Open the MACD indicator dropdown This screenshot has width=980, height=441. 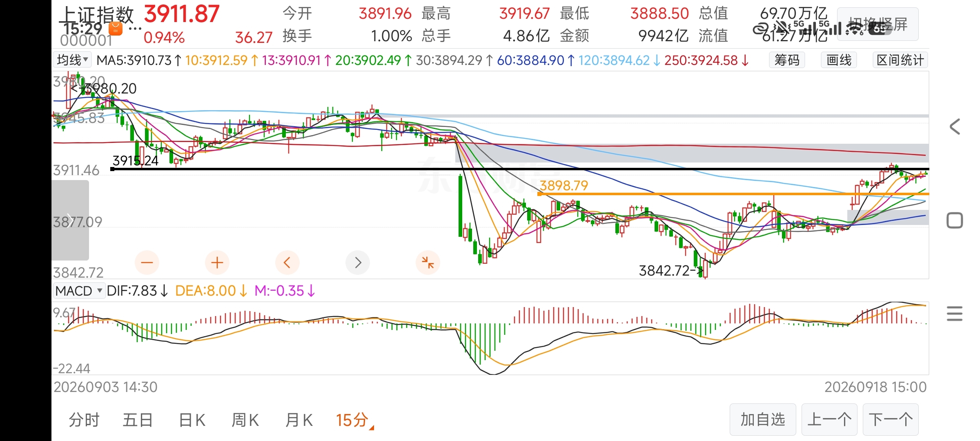click(x=79, y=291)
